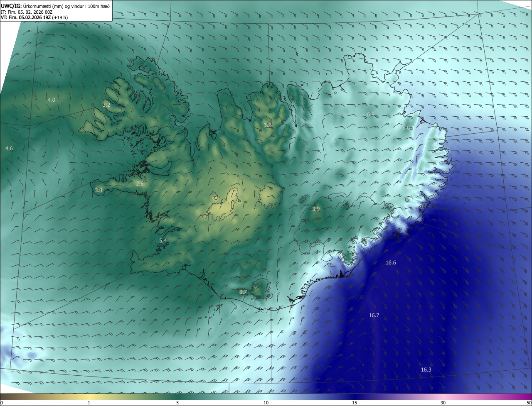Viewport: 532px width, 406px height.
Task: Click the 3.3 value label on the map
Action: (x=99, y=190)
